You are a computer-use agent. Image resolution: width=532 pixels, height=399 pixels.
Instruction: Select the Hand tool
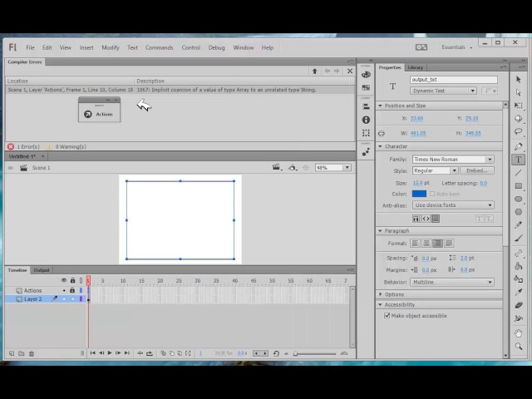(x=518, y=333)
